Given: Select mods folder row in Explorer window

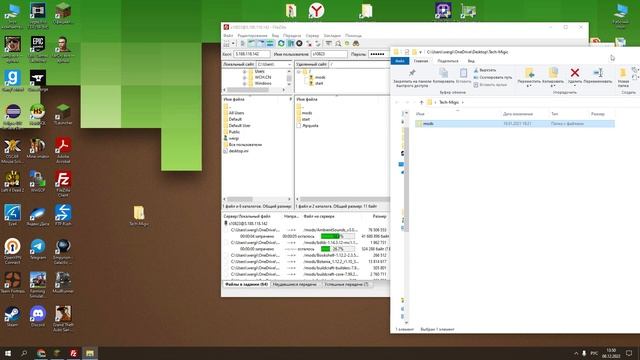Looking at the screenshot, I should click(x=514, y=124).
